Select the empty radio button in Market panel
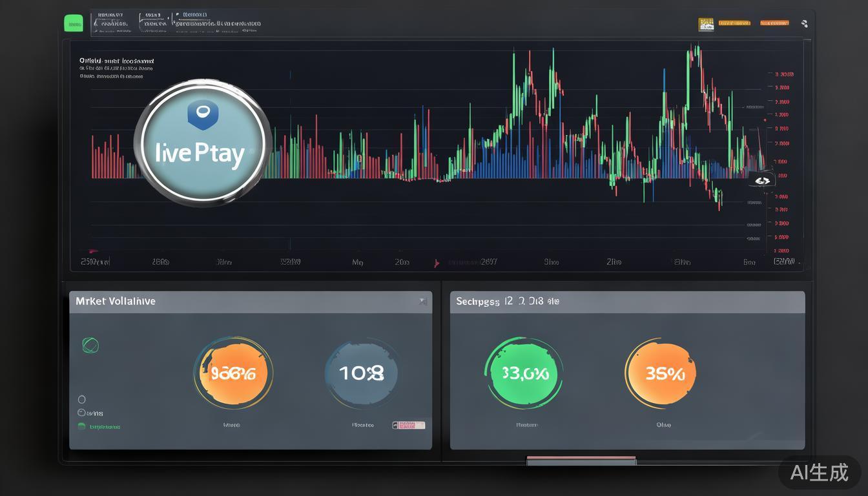The height and width of the screenshot is (496, 868). [81, 399]
